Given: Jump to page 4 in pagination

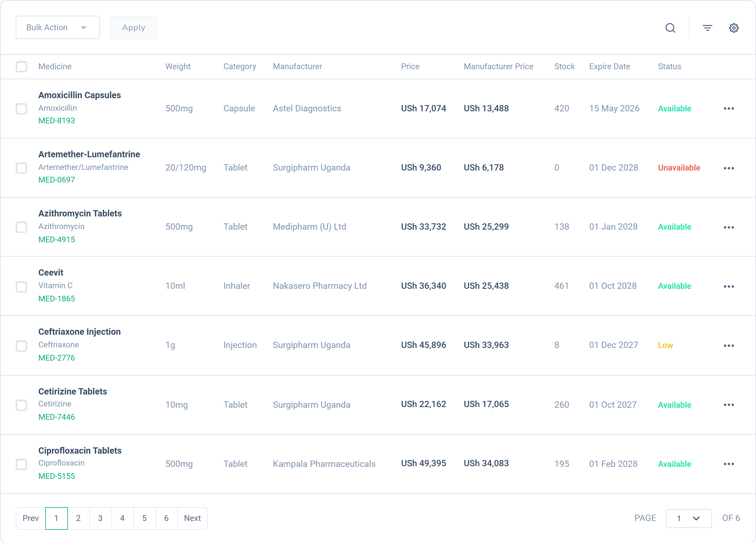Looking at the screenshot, I should pyautogui.click(x=122, y=518).
